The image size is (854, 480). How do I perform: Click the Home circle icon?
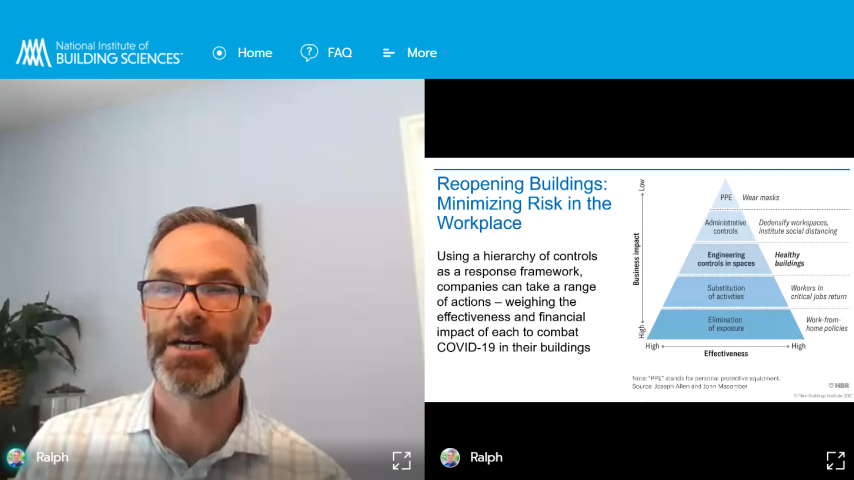(220, 53)
